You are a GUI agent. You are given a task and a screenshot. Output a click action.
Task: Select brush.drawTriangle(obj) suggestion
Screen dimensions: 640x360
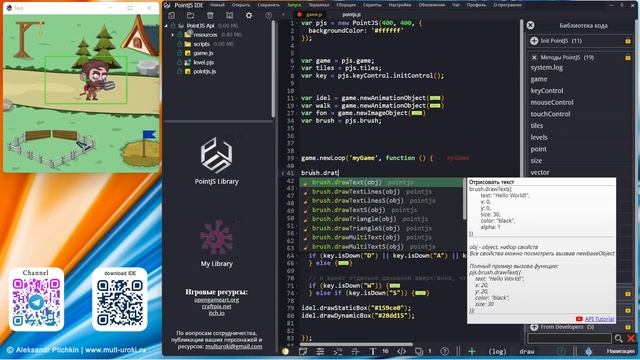pos(354,219)
